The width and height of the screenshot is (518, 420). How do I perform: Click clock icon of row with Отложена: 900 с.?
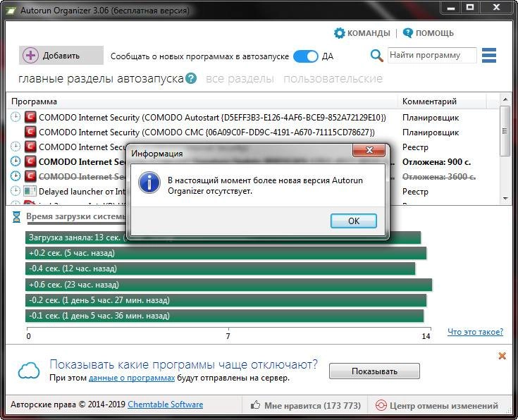pyautogui.click(x=16, y=161)
